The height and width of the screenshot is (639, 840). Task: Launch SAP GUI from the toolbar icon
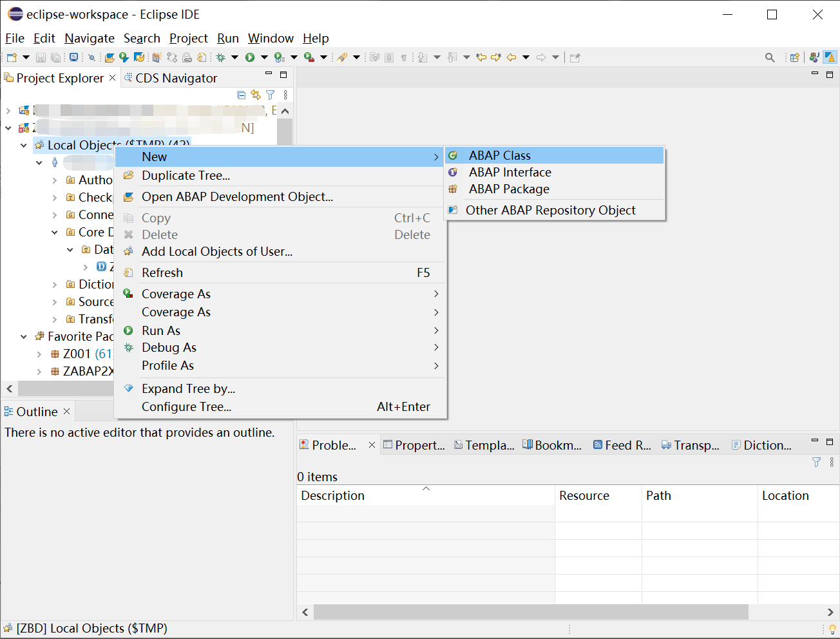click(x=73, y=57)
